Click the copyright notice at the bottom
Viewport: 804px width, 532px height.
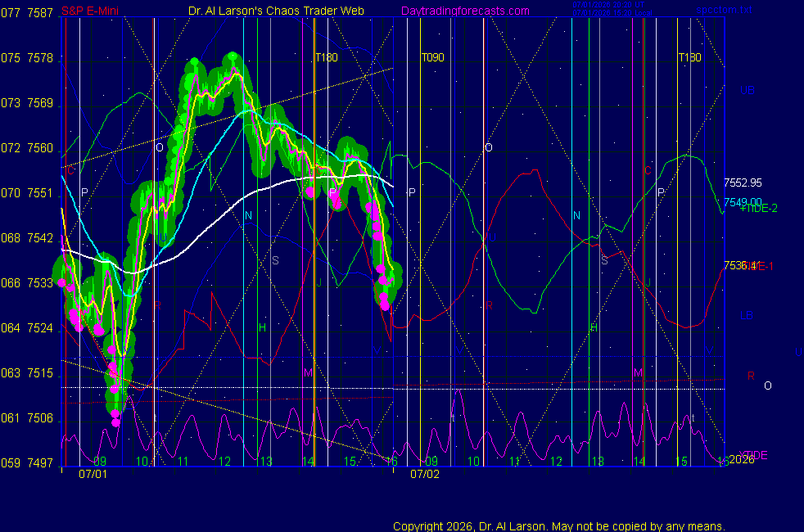pyautogui.click(x=559, y=526)
